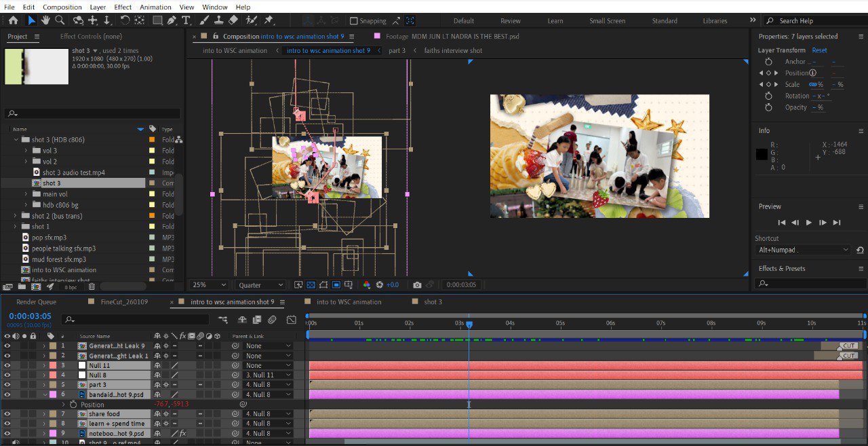The width and height of the screenshot is (868, 446).
Task: Open the magnification ratio dropdown showing 25%
Action: coord(208,284)
